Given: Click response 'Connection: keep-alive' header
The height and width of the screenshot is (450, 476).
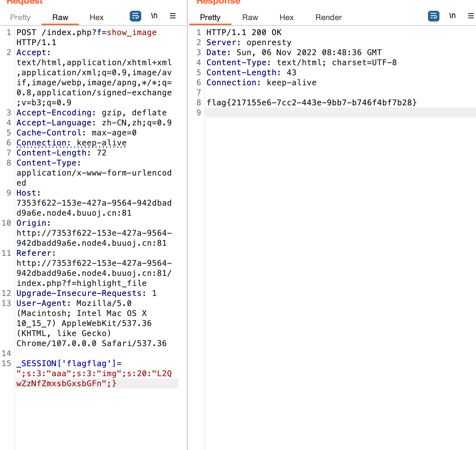Looking at the screenshot, I should click(x=261, y=82).
